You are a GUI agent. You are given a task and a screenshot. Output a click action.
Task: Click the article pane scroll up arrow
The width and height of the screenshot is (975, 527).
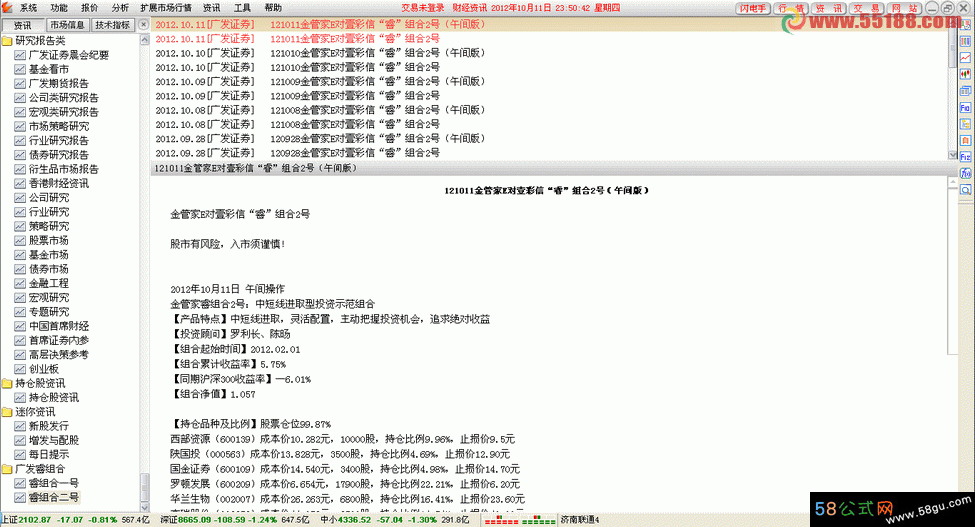click(953, 181)
